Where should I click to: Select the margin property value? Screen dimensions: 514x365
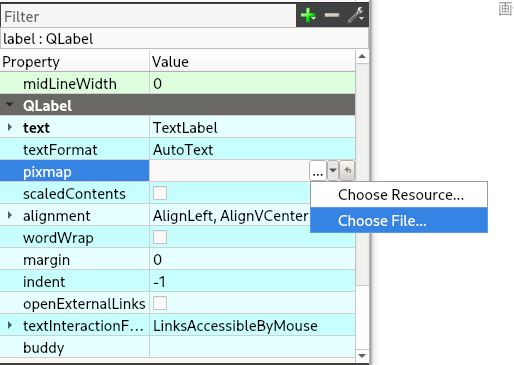(252, 259)
